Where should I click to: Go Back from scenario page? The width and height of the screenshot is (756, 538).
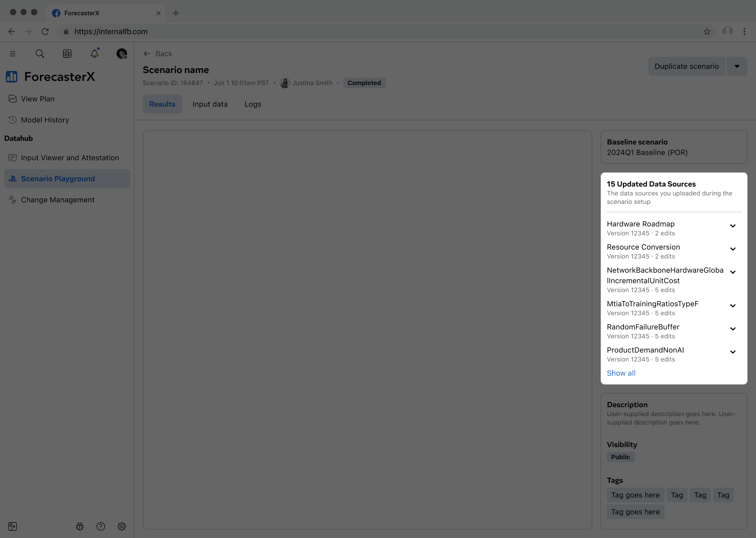pos(158,54)
